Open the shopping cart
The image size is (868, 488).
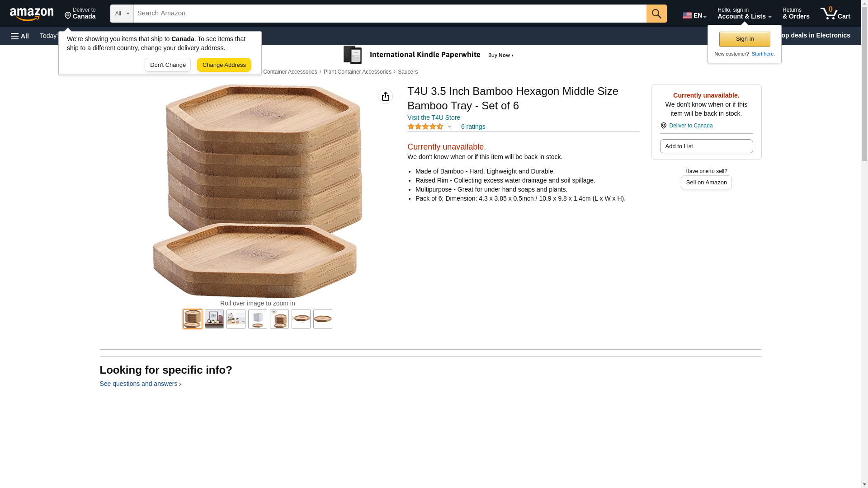coord(835,14)
